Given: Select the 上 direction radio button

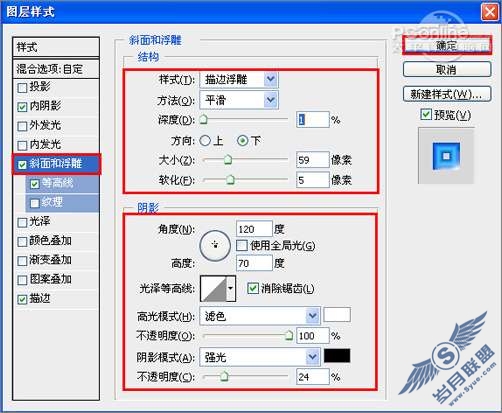Looking at the screenshot, I should pos(205,141).
